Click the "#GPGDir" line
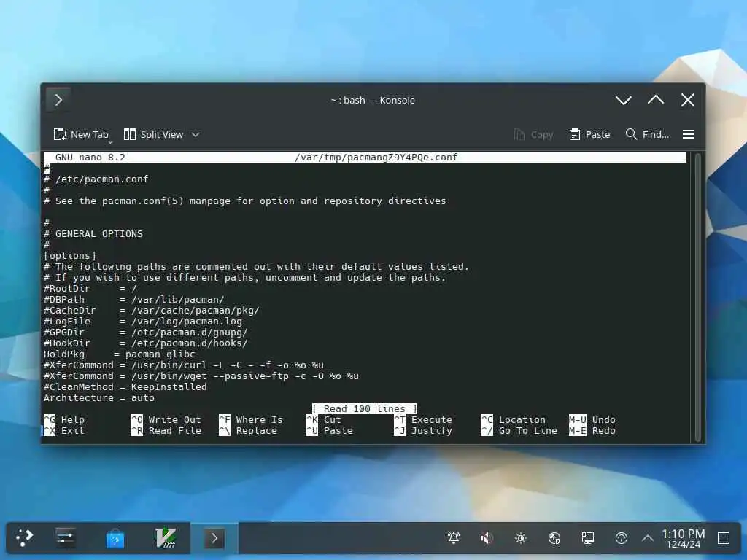The height and width of the screenshot is (560, 747). point(146,332)
